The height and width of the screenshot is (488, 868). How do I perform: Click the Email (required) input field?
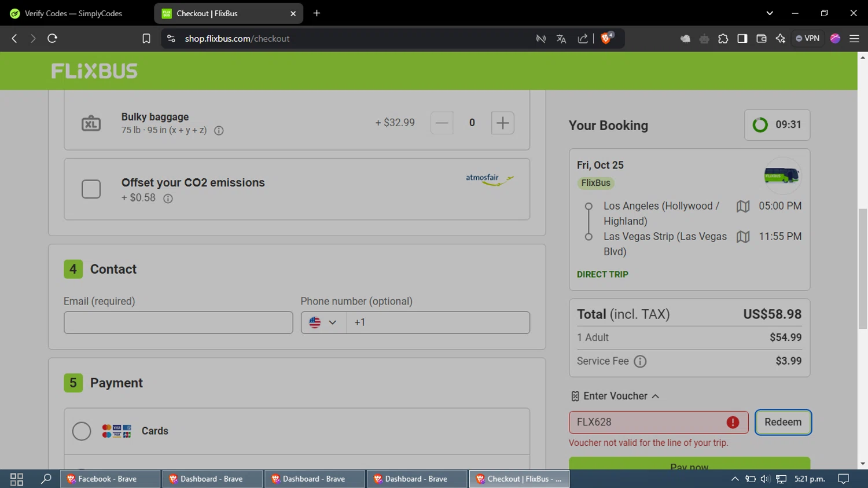tap(178, 322)
